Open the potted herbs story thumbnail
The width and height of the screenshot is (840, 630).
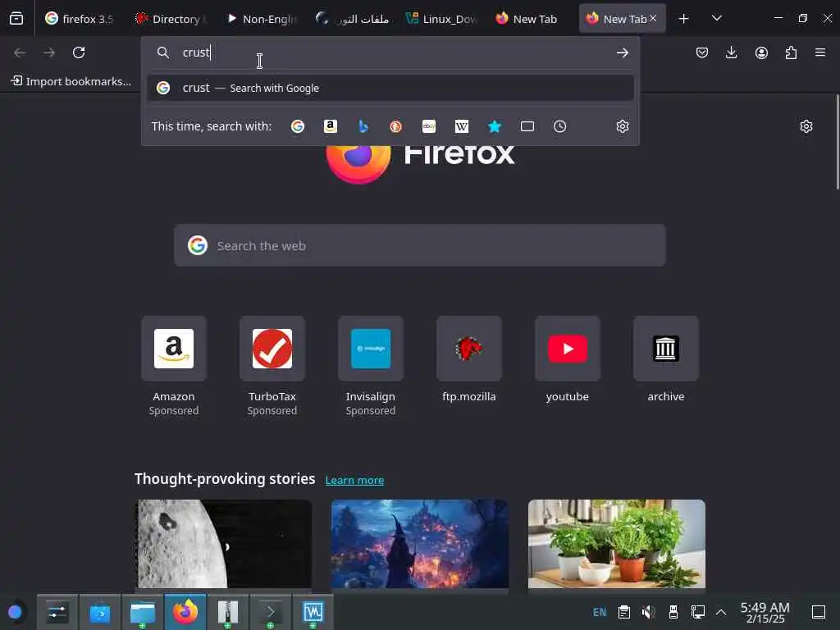click(617, 545)
